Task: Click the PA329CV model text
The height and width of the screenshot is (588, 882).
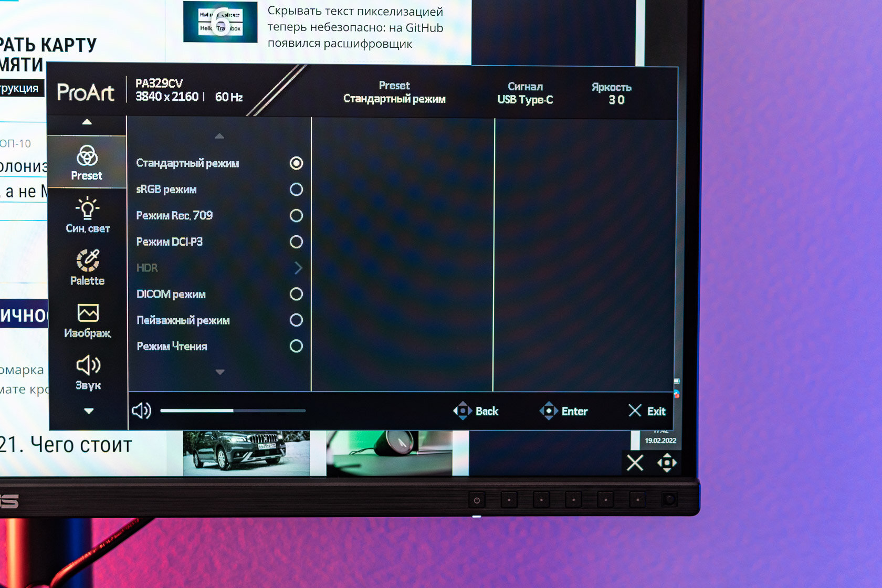Action: tap(159, 83)
